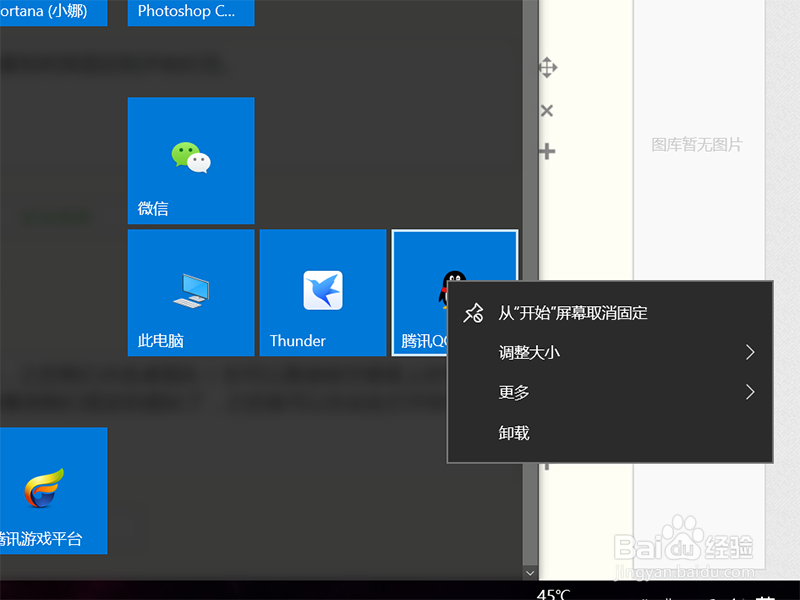Choose 更多 from the context menu
800x600 pixels.
610,392
